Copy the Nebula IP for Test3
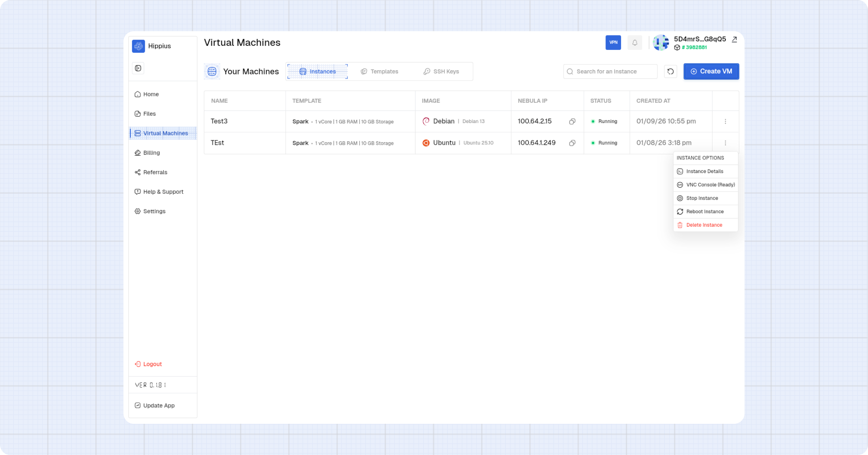Screen dimensions: 868x455 coord(572,121)
